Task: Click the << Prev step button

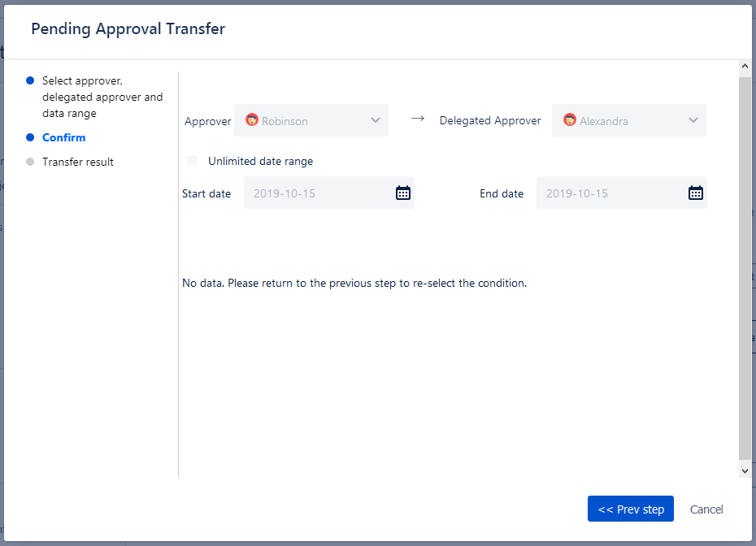Action: [631, 509]
